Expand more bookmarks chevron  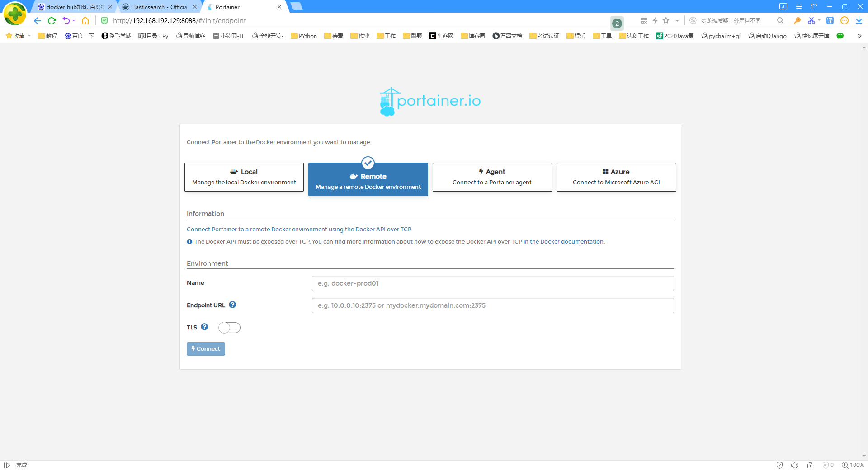(x=859, y=36)
